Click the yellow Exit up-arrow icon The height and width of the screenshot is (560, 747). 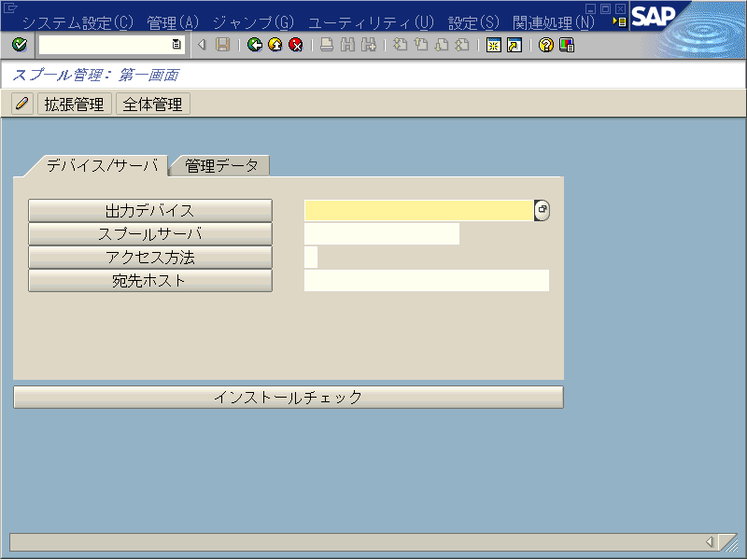click(x=275, y=45)
